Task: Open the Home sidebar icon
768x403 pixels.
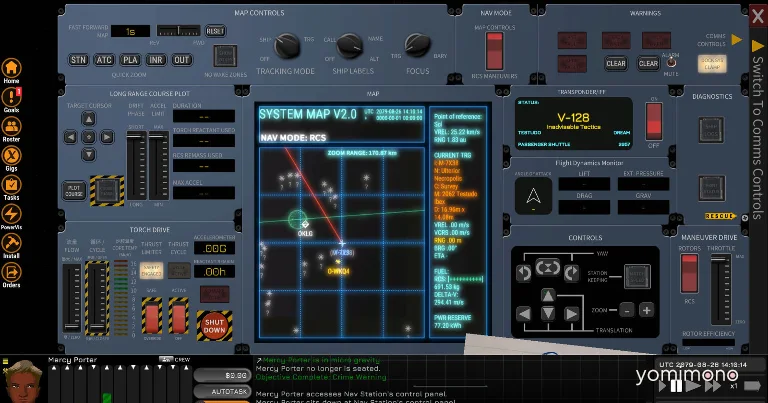Action: pos(11,69)
